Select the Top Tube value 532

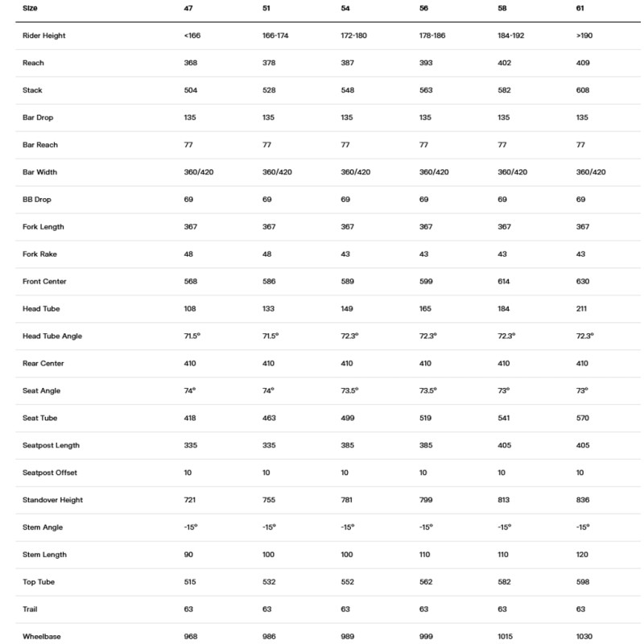coord(270,582)
